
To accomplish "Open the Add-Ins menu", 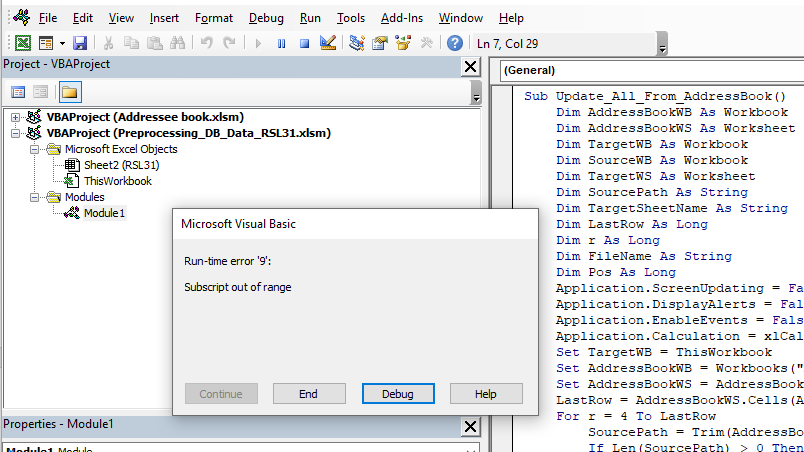I will click(x=402, y=18).
